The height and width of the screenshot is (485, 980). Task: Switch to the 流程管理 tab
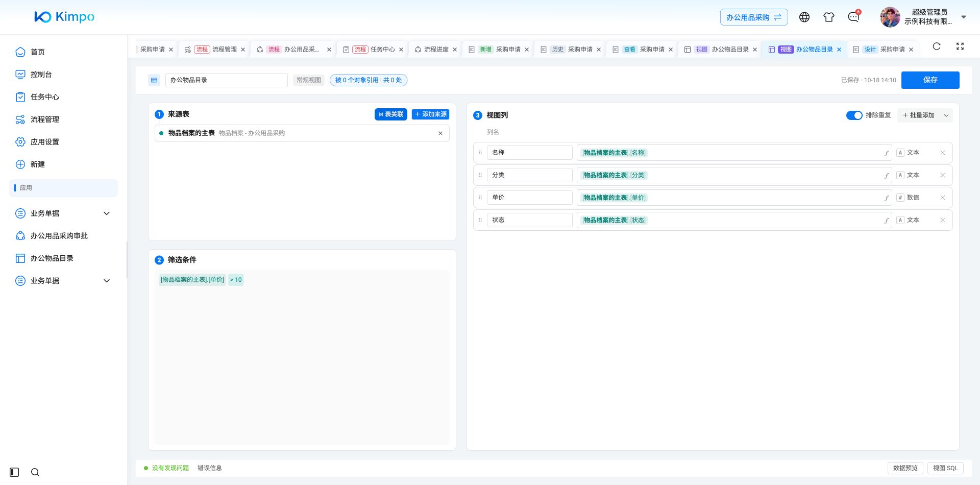coord(215,50)
